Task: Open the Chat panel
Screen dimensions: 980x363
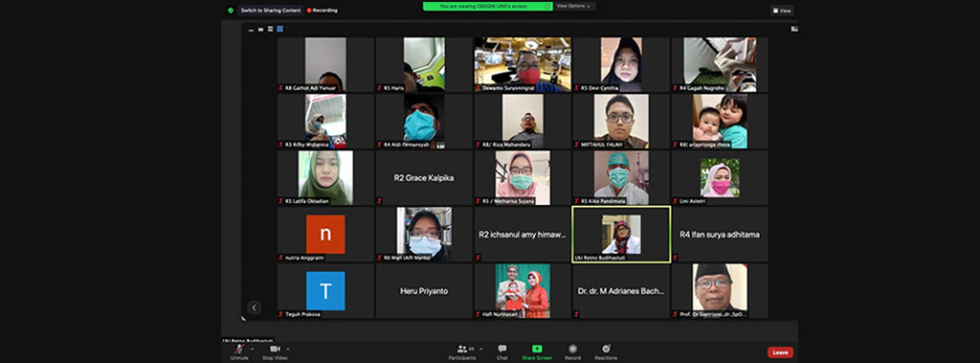Action: click(501, 352)
